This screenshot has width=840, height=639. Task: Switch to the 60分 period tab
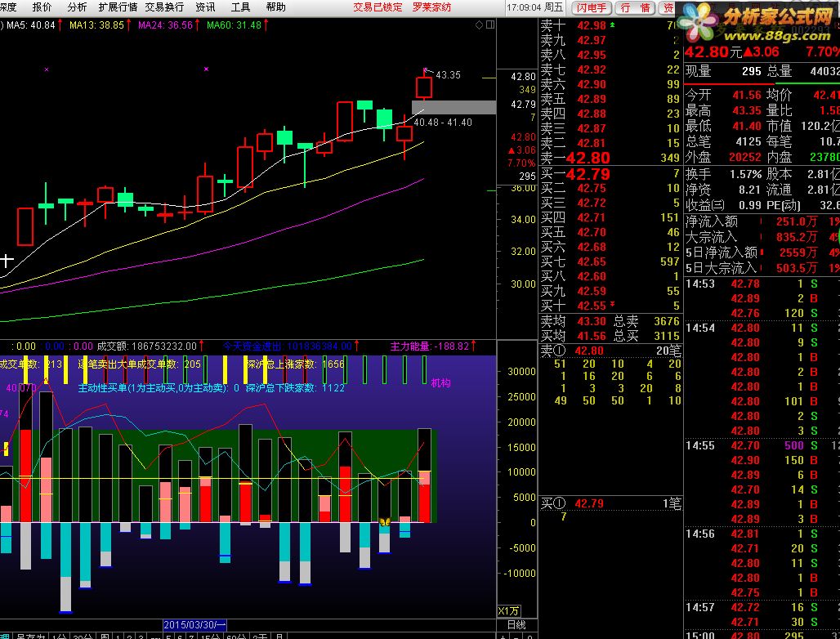pyautogui.click(x=236, y=637)
